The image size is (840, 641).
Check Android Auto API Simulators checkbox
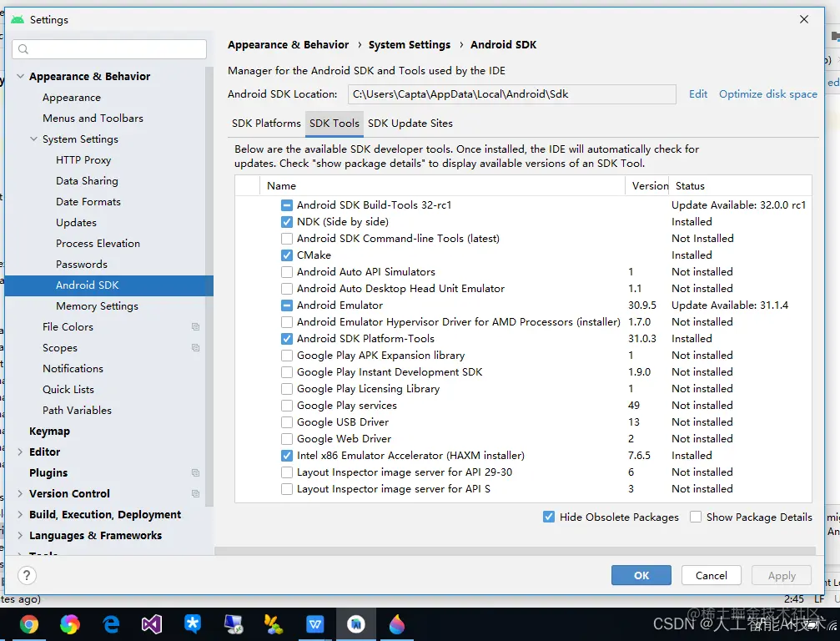coord(287,272)
